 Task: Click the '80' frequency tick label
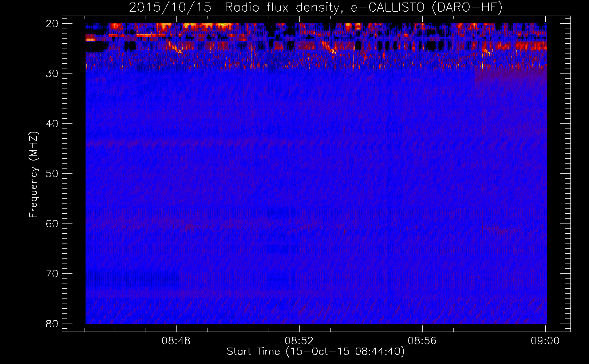click(x=52, y=324)
